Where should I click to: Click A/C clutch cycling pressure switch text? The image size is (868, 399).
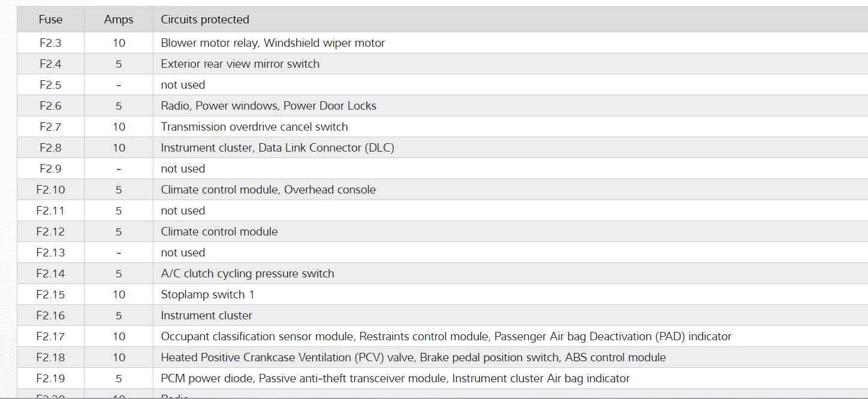[248, 274]
